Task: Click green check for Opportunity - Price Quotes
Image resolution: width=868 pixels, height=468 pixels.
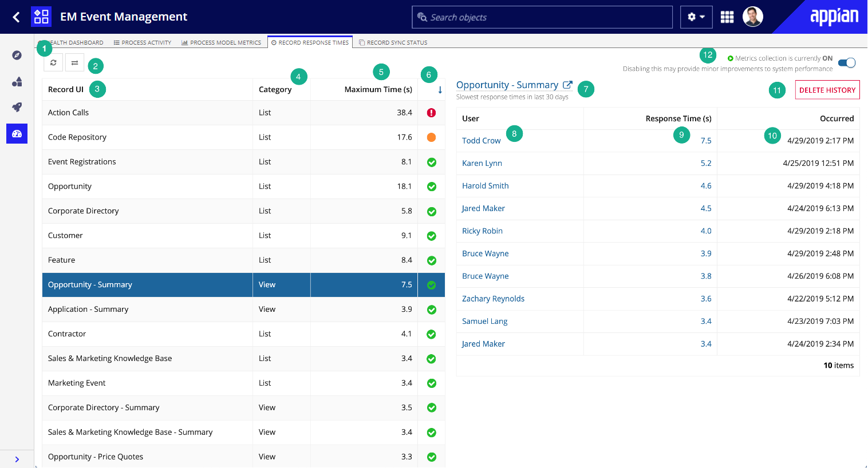Action: click(432, 457)
